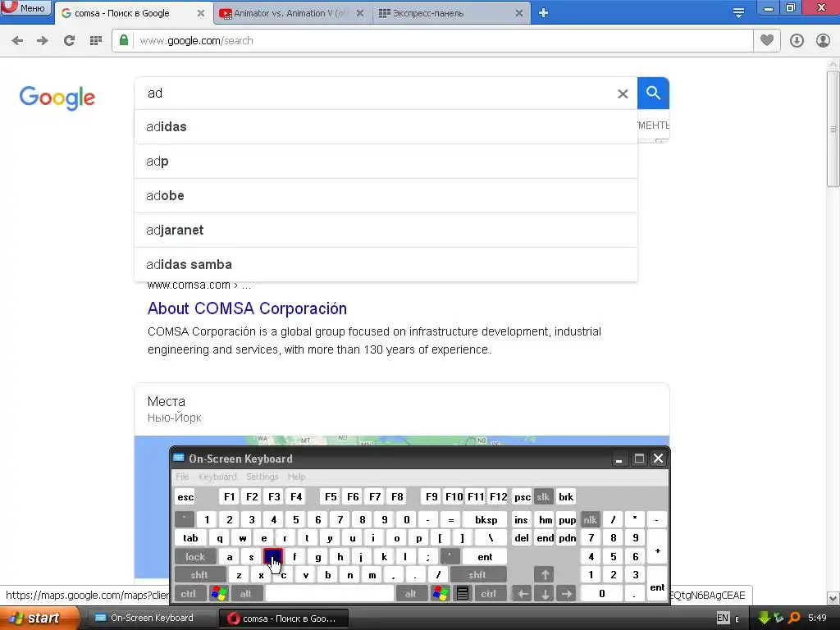This screenshot has height=630, width=840.
Task: Toggle the nlk num lock key
Action: [x=590, y=519]
